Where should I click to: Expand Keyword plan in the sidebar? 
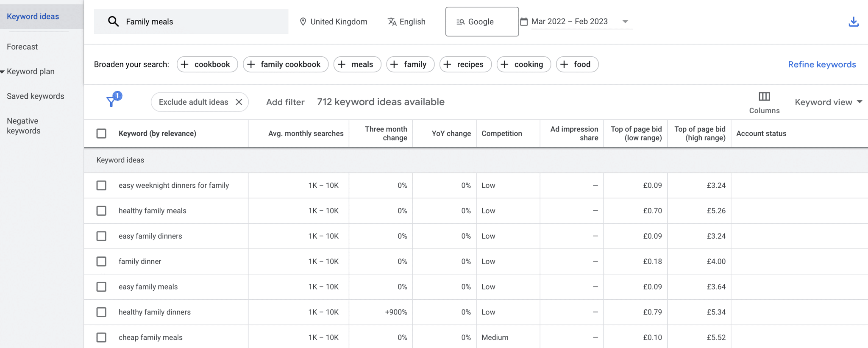point(30,72)
